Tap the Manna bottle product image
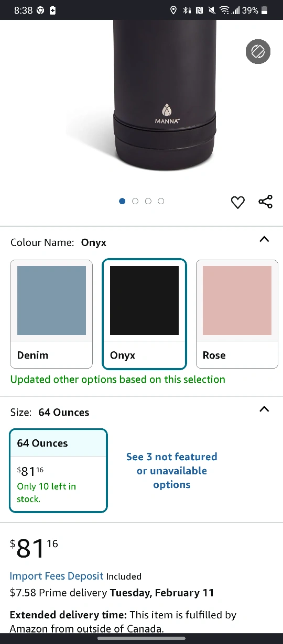The image size is (283, 644). 164,97
